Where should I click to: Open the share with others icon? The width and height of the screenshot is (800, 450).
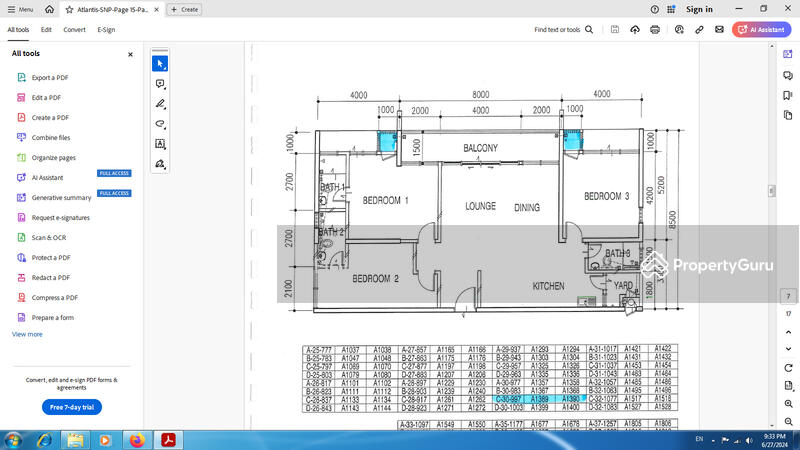point(679,30)
